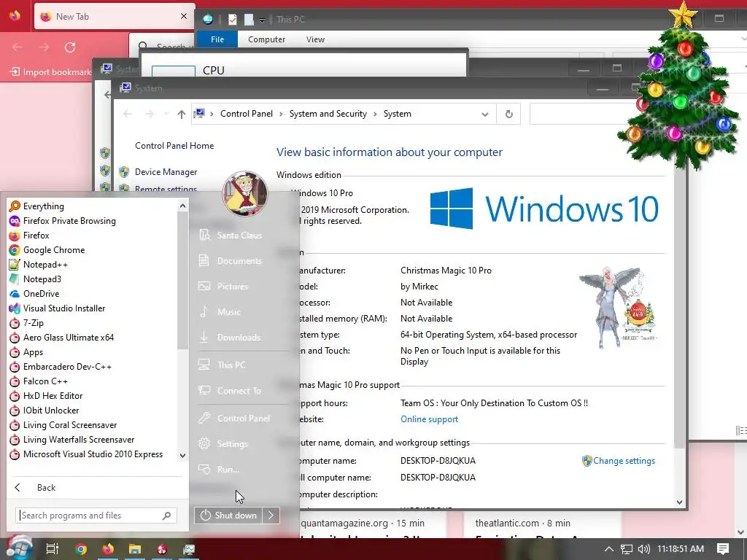Go up one level in System window
The width and height of the screenshot is (747, 560).
tap(181, 114)
